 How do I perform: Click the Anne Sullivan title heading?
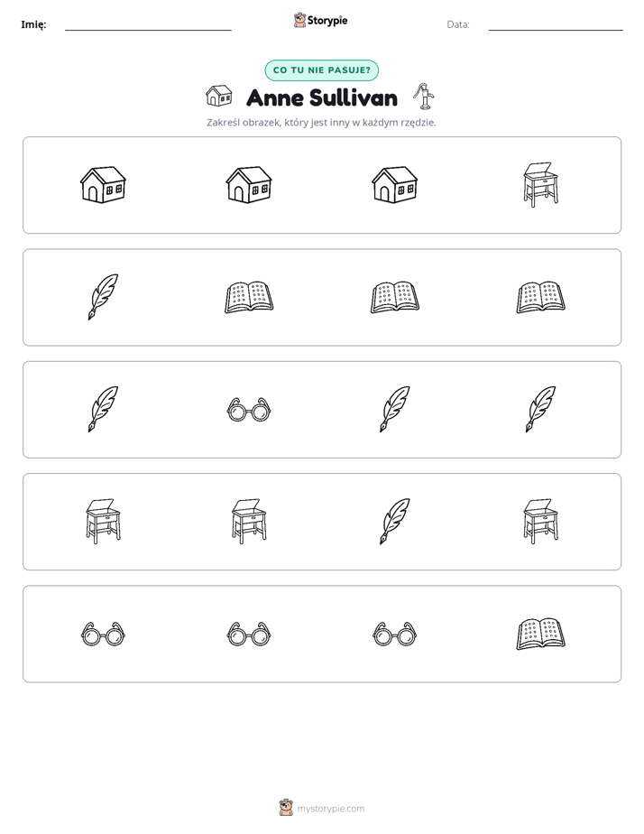[x=322, y=97]
